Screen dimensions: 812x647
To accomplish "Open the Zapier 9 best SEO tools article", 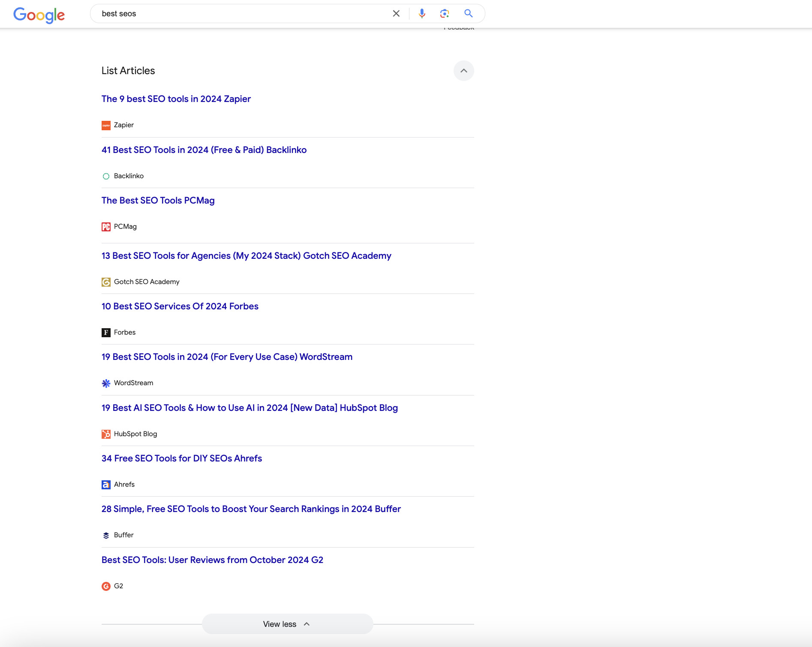I will (x=176, y=99).
